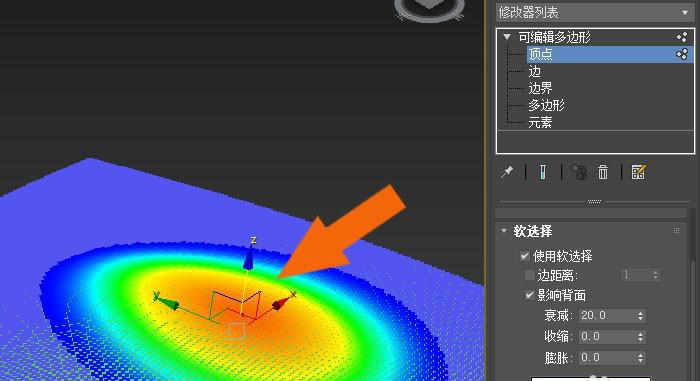Click the 衰减 value field
This screenshot has width=700, height=381.
tap(608, 316)
